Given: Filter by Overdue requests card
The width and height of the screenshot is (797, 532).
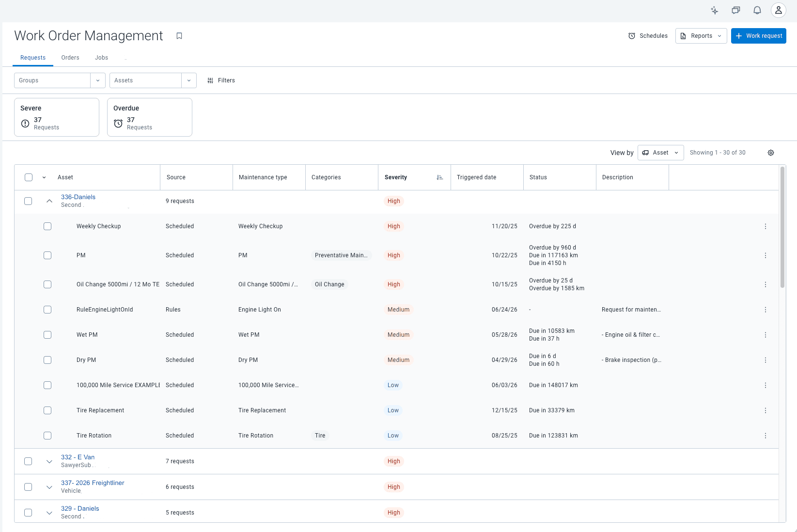Looking at the screenshot, I should 150,117.
